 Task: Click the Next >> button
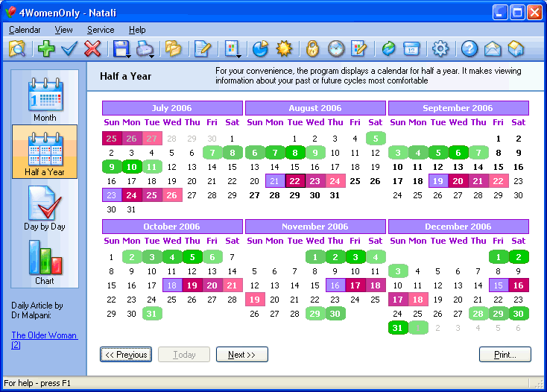[242, 354]
